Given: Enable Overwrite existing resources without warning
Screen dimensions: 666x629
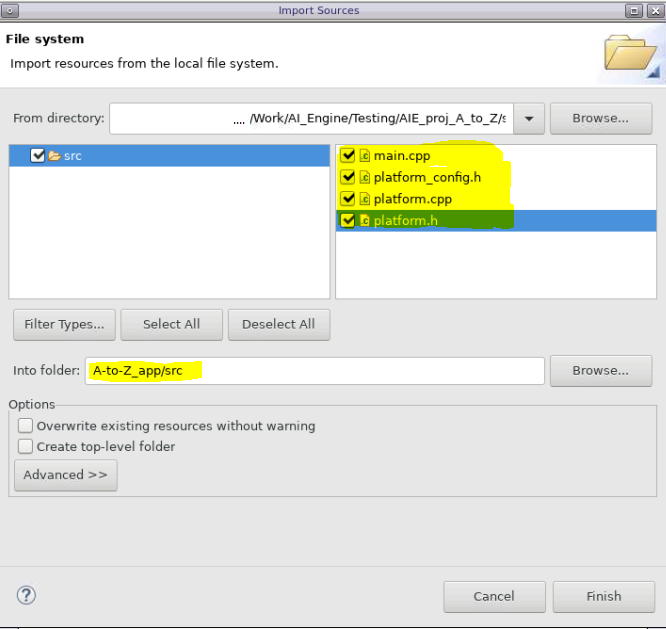Looking at the screenshot, I should click(26, 426).
